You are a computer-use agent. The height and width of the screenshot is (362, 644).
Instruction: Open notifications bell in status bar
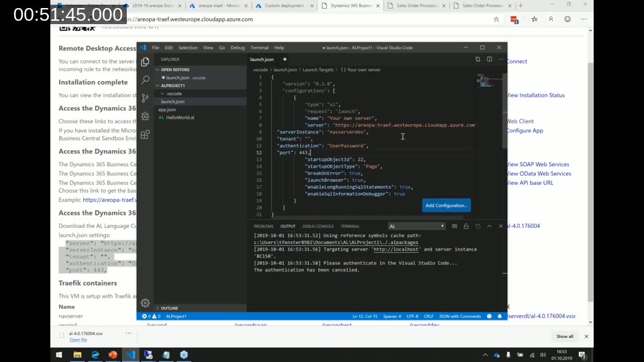[499, 316]
